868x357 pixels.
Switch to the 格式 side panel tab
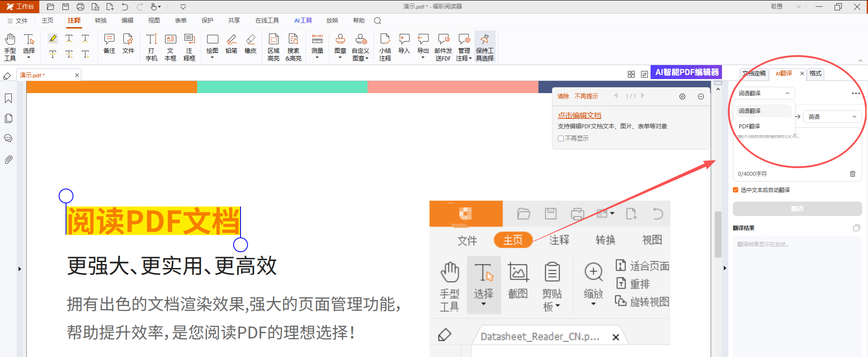[x=816, y=73]
